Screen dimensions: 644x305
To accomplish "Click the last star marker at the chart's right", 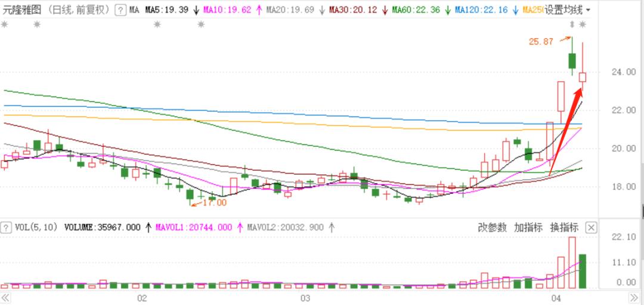I will click(x=583, y=24).
